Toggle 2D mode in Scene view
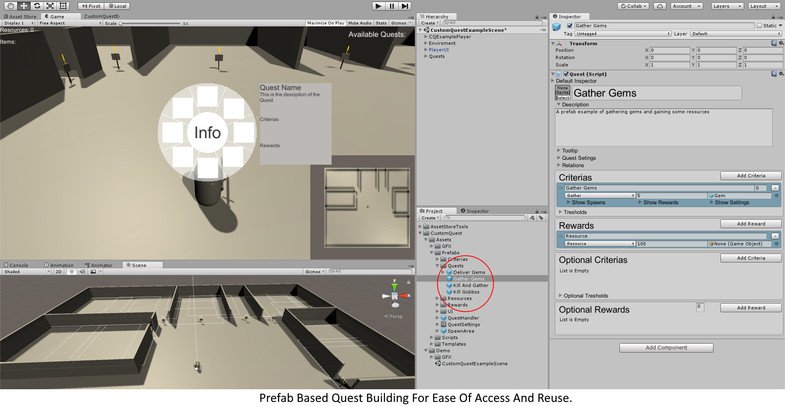Viewport: 785px width, 406px height. pos(59,271)
